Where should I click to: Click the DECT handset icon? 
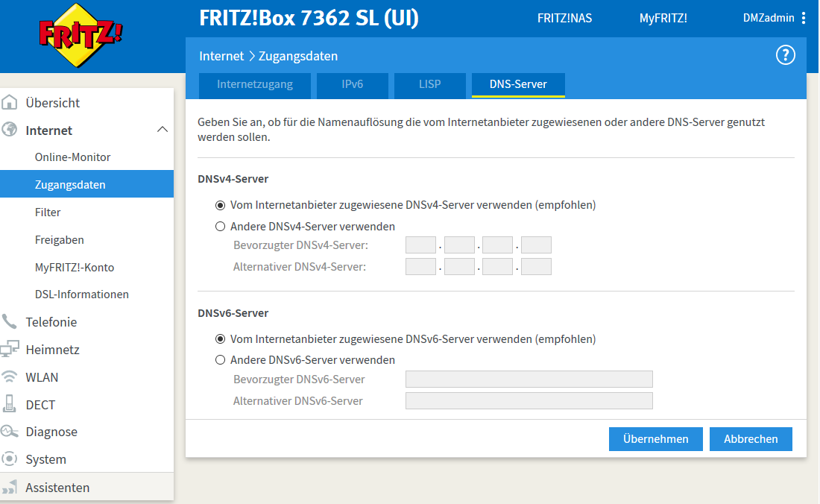pos(10,404)
